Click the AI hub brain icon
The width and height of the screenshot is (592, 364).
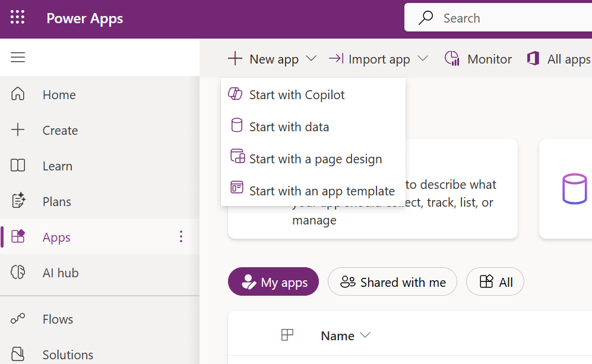pos(18,272)
